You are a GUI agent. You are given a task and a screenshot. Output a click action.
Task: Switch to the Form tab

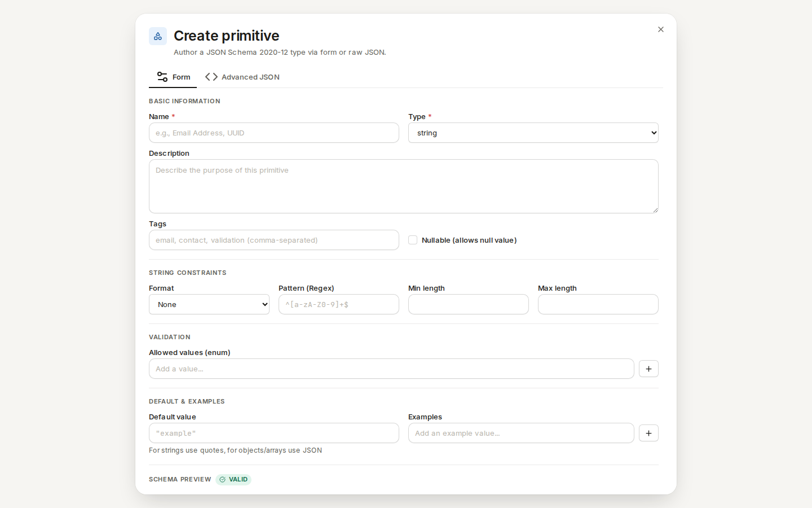[173, 77]
